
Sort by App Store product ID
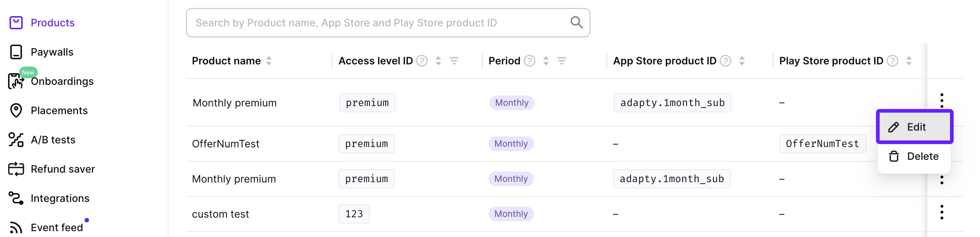pos(742,61)
